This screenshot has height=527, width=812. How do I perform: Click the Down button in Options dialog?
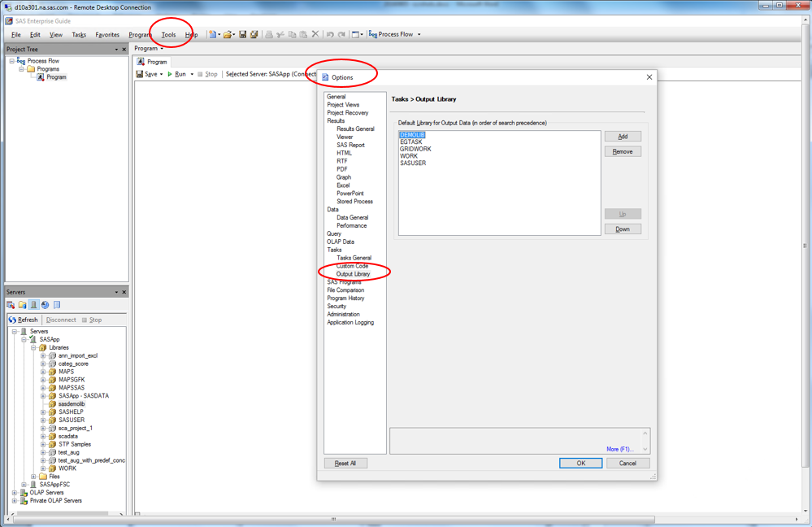click(x=623, y=229)
